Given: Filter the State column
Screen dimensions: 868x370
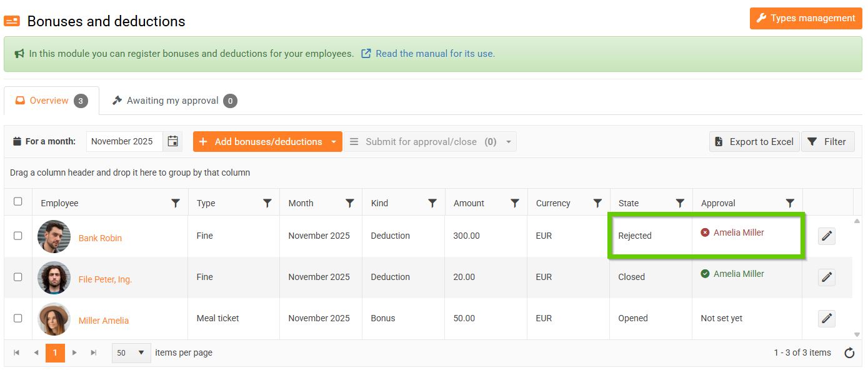Looking at the screenshot, I should coord(680,203).
